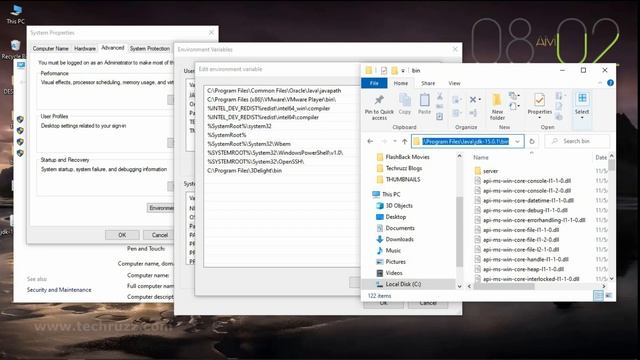Image resolution: width=640 pixels, height=360 pixels.
Task: Expand the Select dropdown arrow
Action: click(x=582, y=118)
